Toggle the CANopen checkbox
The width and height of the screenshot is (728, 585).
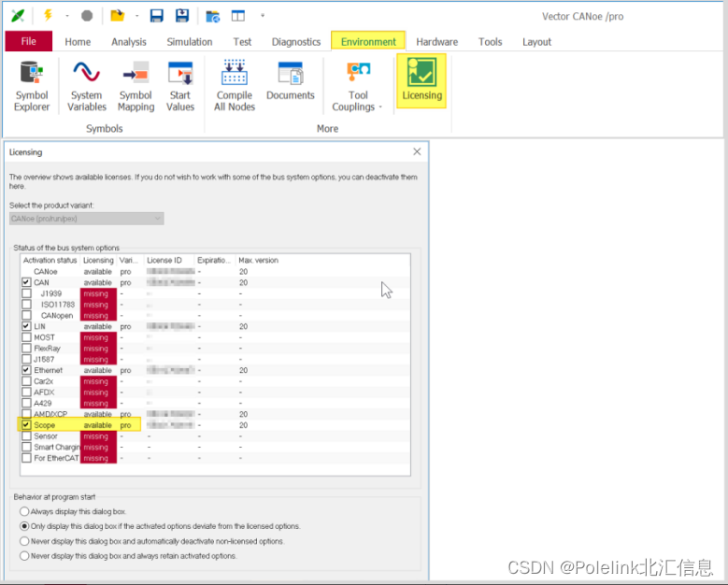[x=26, y=315]
